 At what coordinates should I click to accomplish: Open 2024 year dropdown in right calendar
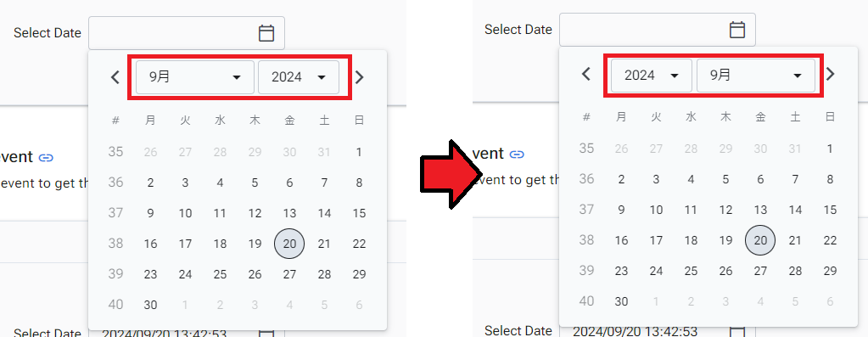pos(652,76)
